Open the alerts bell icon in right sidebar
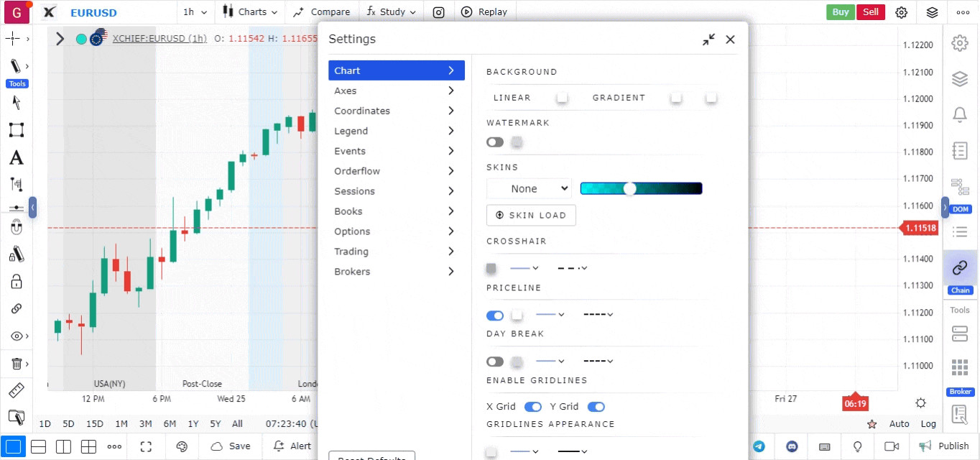Image resolution: width=980 pixels, height=460 pixels. pos(959,114)
